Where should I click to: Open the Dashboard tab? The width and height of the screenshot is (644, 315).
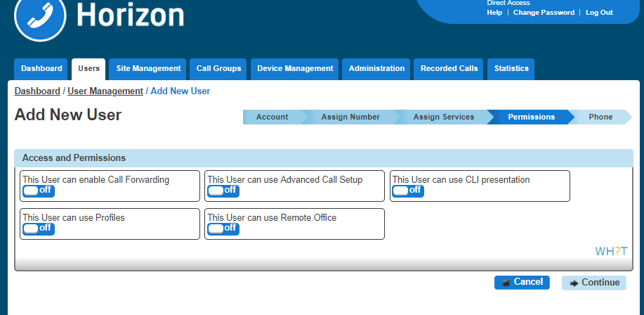point(41,69)
